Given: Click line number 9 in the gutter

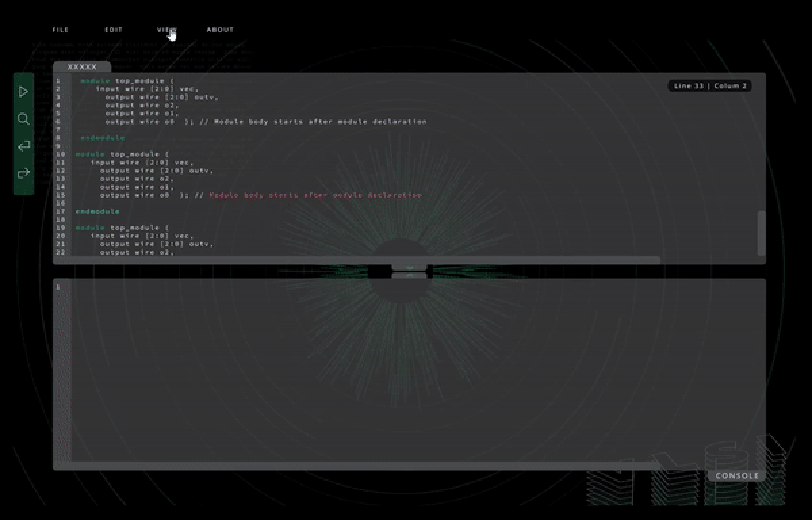Looking at the screenshot, I should (x=58, y=146).
